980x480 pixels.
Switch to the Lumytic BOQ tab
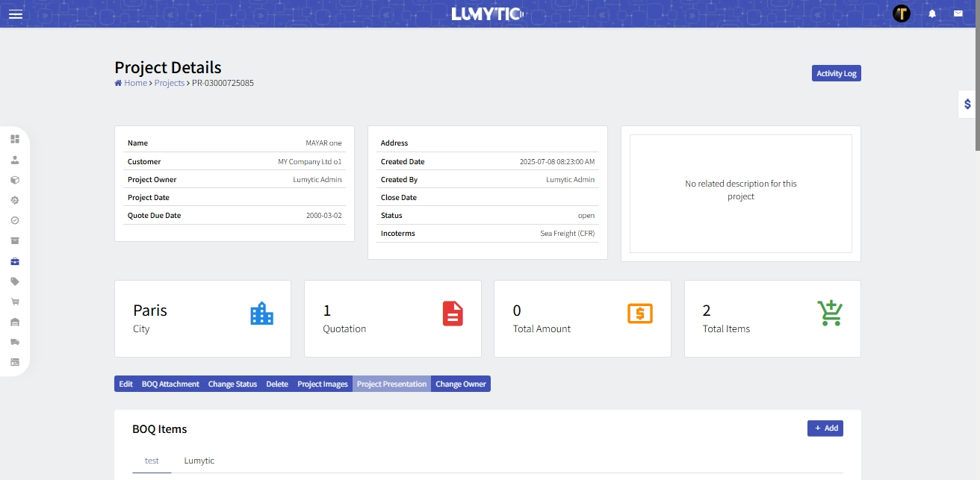tap(199, 461)
